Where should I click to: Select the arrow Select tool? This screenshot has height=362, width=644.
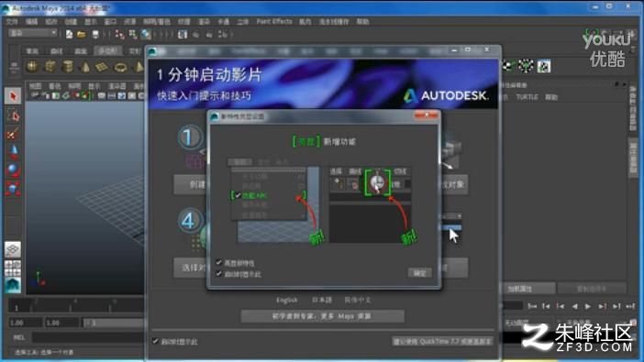13,96
